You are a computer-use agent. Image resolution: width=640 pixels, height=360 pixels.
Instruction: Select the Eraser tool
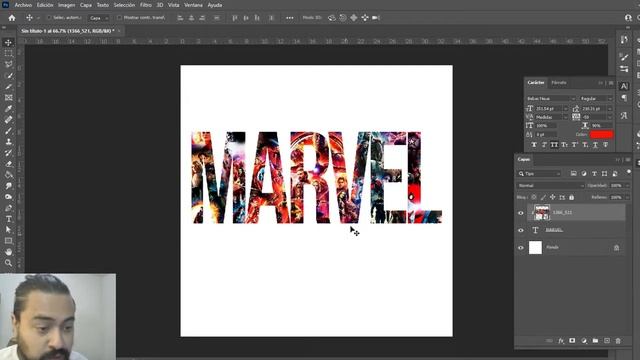[x=8, y=164]
